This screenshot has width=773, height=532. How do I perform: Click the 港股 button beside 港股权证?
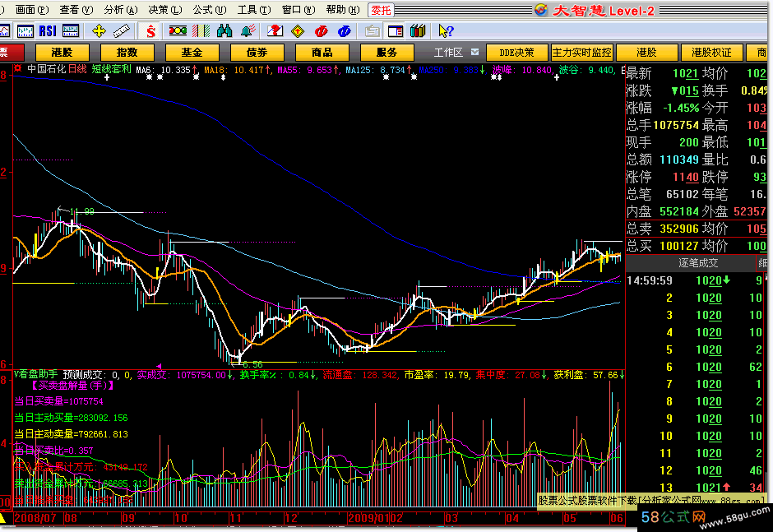[647, 53]
